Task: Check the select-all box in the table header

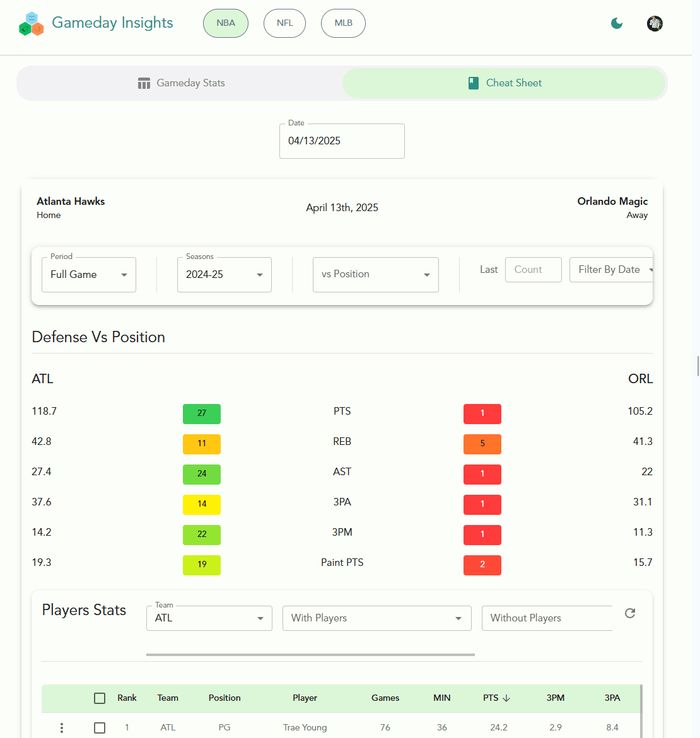Action: [x=99, y=698]
